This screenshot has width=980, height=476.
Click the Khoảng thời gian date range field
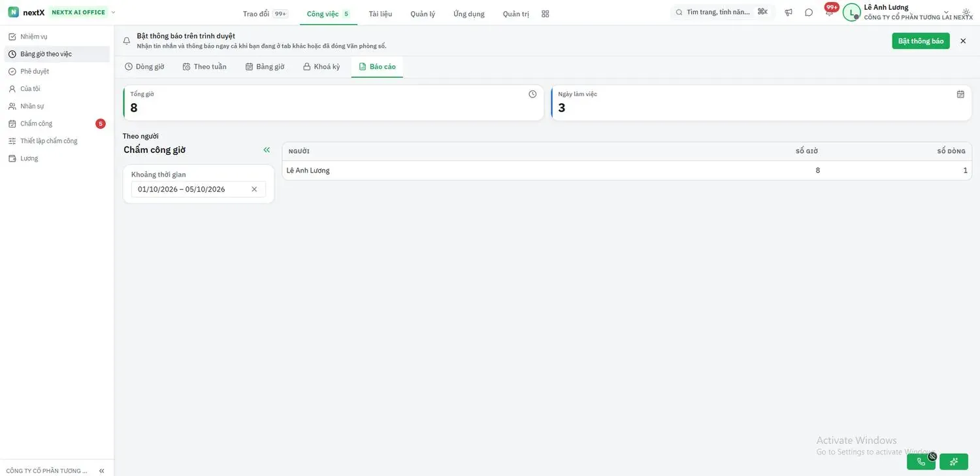pyautogui.click(x=199, y=189)
